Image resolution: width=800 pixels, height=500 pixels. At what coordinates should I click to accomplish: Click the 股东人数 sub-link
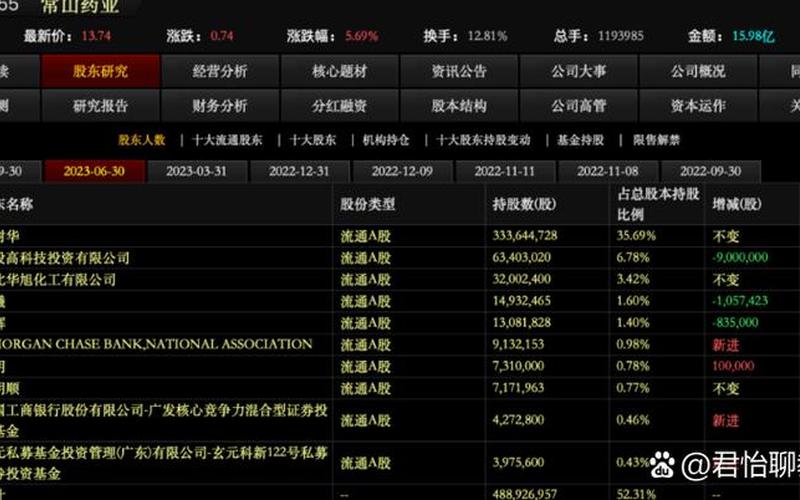142,140
